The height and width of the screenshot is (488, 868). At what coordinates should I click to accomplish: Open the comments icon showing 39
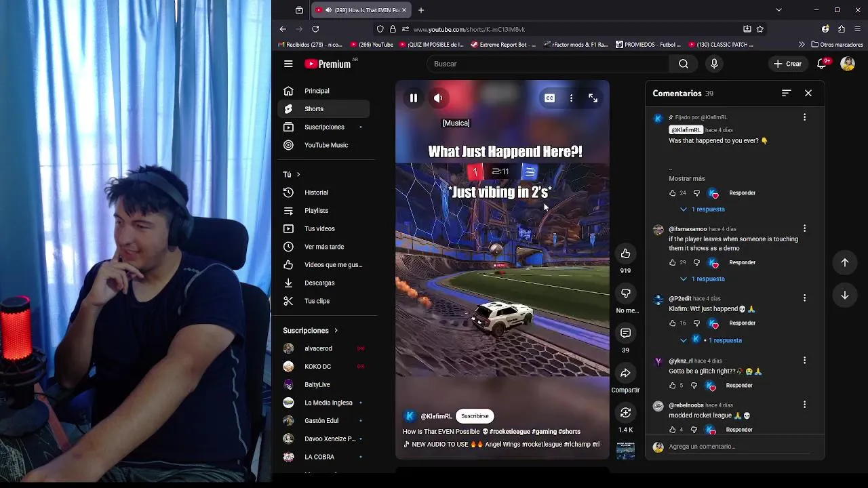625,333
